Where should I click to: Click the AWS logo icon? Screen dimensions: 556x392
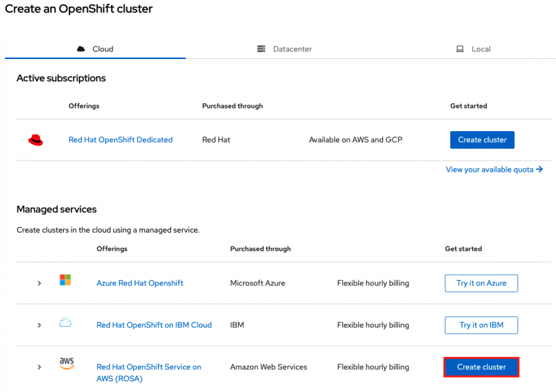point(66,364)
